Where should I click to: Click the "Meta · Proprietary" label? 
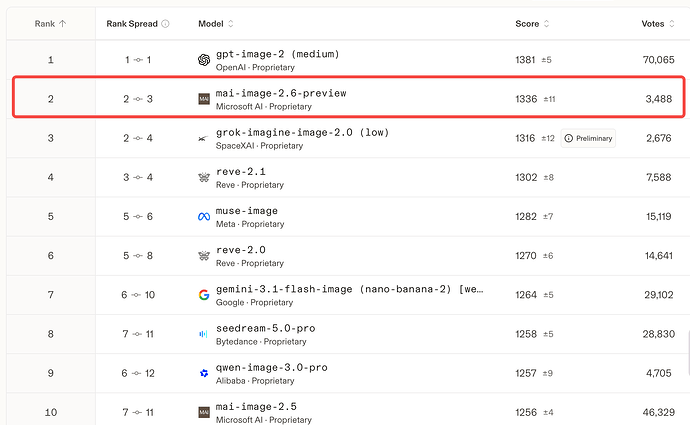[x=250, y=224]
